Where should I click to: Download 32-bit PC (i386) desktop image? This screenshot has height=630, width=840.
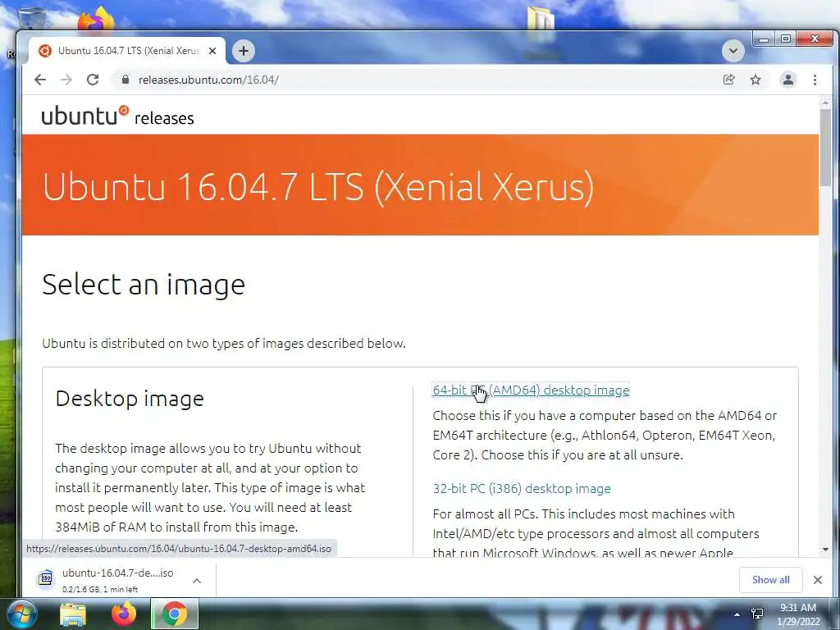(x=522, y=489)
